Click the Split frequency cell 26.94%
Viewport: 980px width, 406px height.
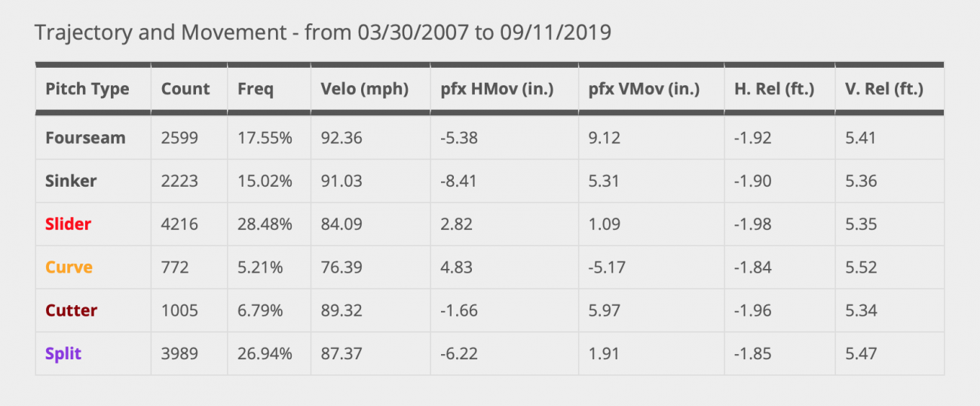pyautogui.click(x=265, y=353)
